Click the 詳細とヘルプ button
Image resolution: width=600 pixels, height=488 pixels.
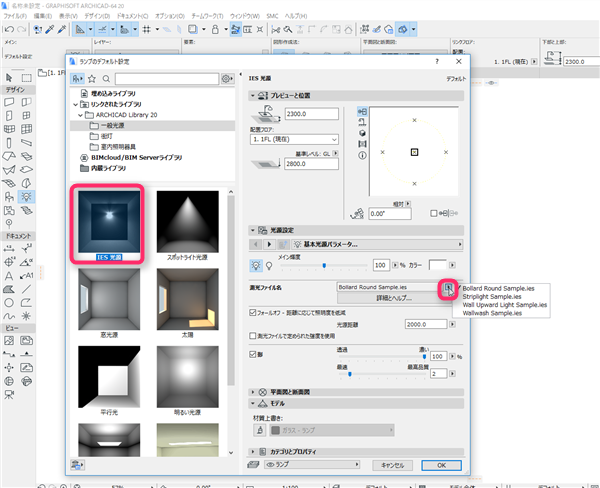click(394, 298)
